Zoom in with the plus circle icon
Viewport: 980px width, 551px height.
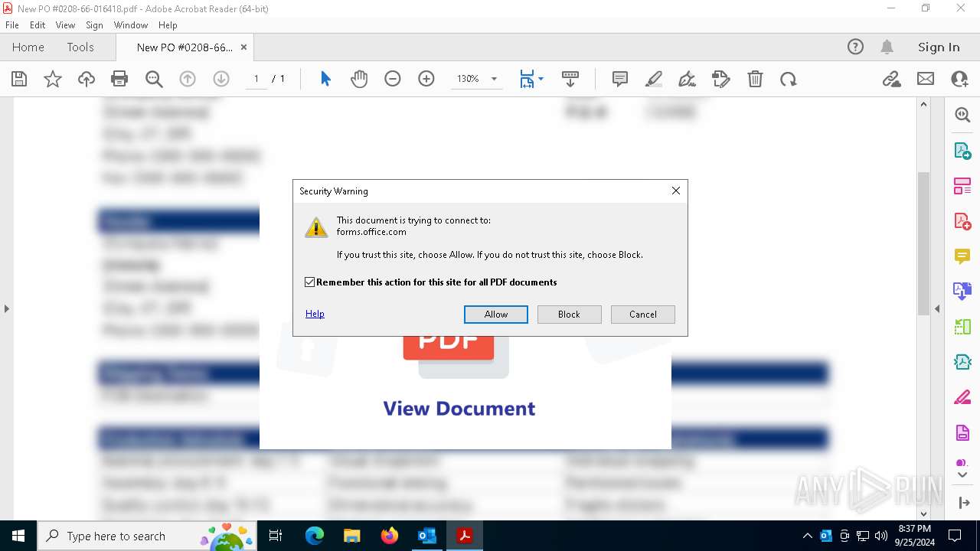click(x=426, y=79)
